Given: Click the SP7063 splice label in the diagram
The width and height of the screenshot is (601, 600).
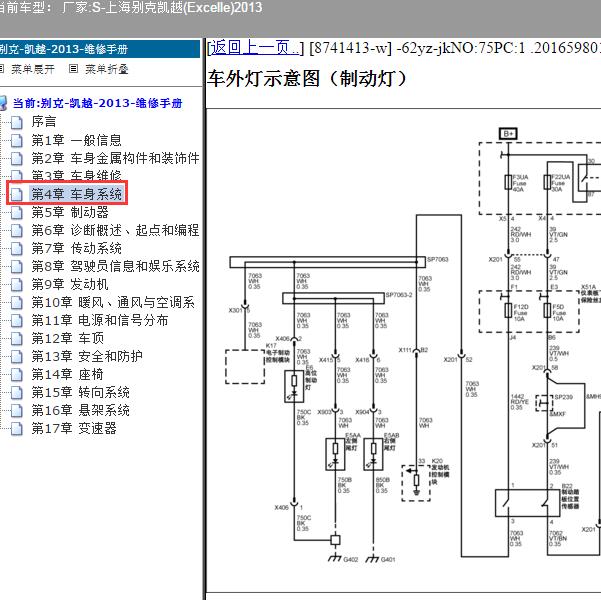Looking at the screenshot, I should (438, 260).
